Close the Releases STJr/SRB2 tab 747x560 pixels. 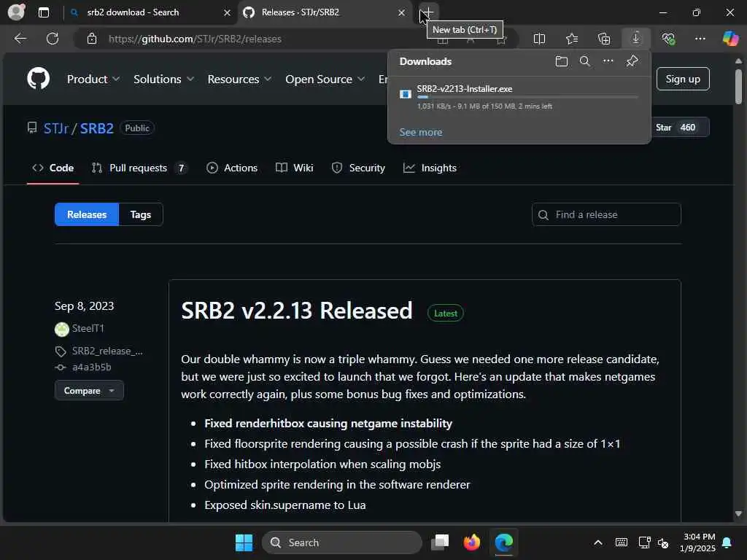click(402, 12)
